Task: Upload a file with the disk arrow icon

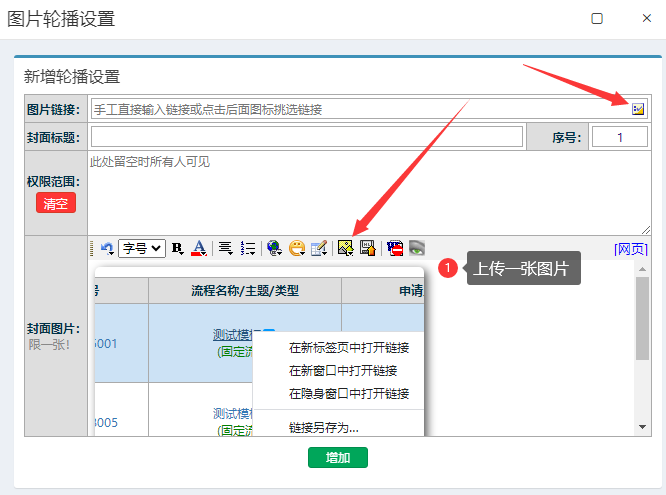Action: tap(368, 248)
